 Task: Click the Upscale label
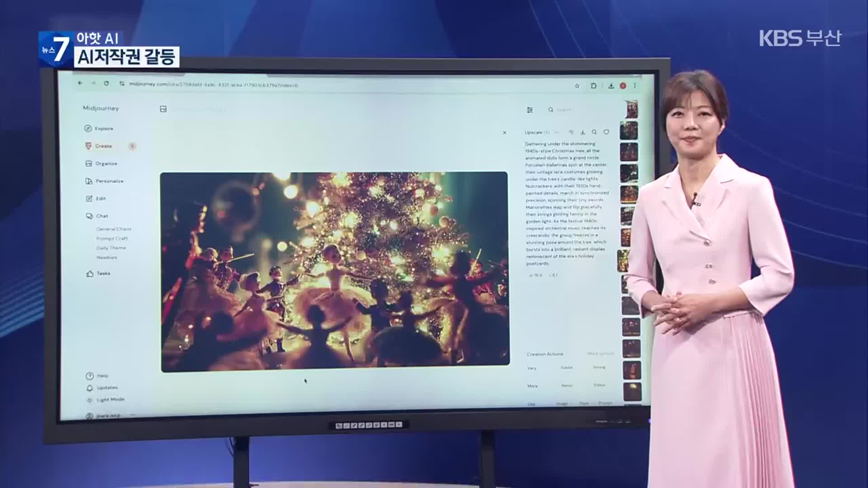coord(533,132)
